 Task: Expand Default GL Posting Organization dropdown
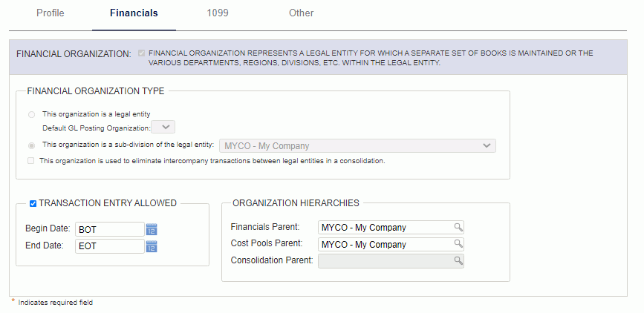pyautogui.click(x=163, y=127)
